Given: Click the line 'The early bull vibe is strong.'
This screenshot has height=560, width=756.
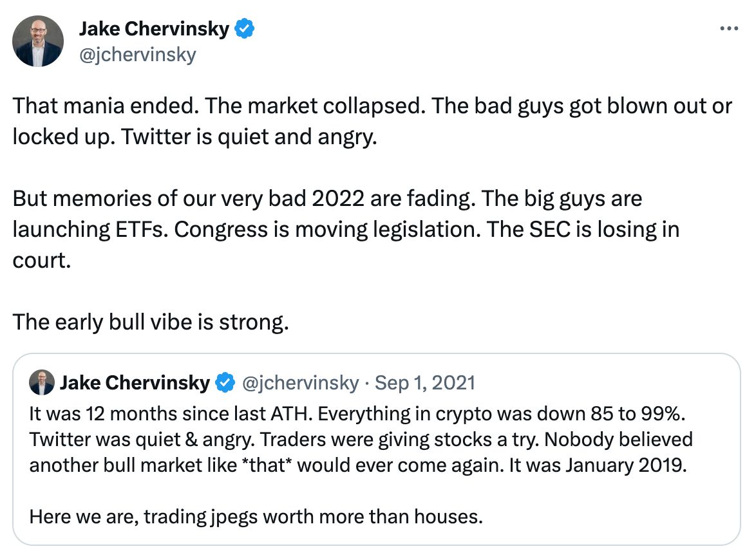Looking at the screenshot, I should tap(151, 321).
